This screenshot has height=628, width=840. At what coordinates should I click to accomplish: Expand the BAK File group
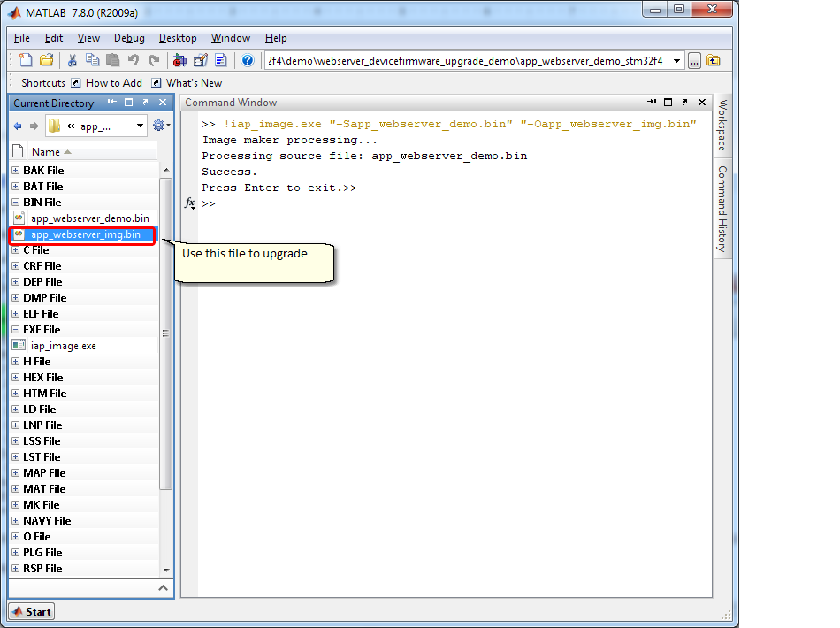[x=16, y=171]
